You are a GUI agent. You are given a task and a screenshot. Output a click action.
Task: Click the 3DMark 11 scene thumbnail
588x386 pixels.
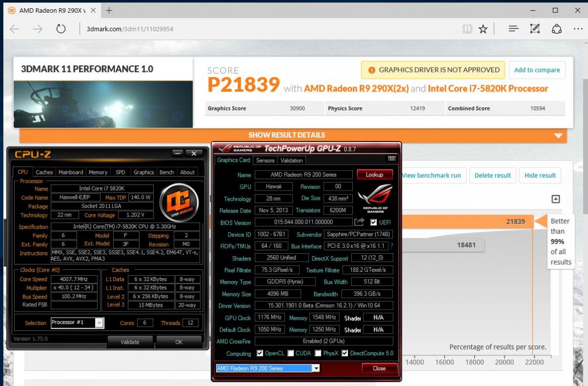point(104,104)
